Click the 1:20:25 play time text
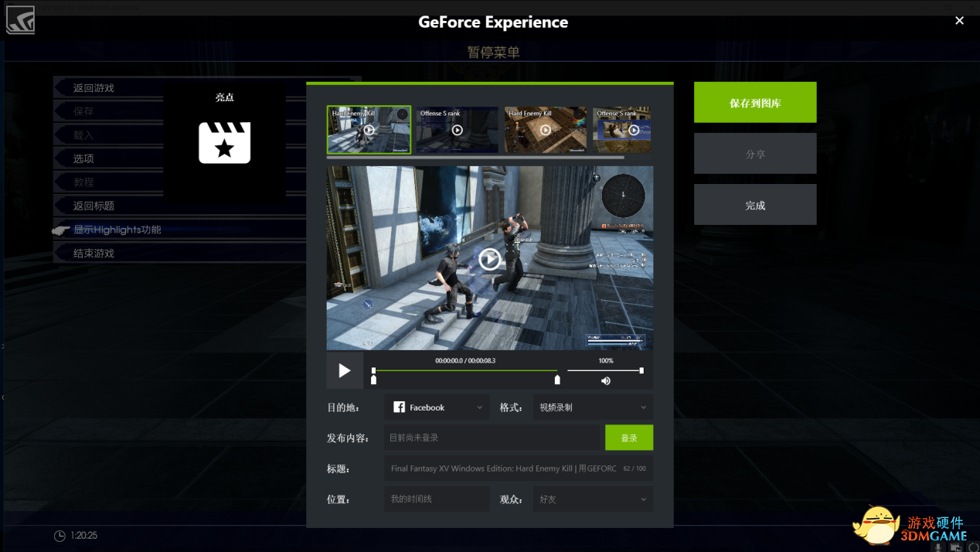 point(83,536)
